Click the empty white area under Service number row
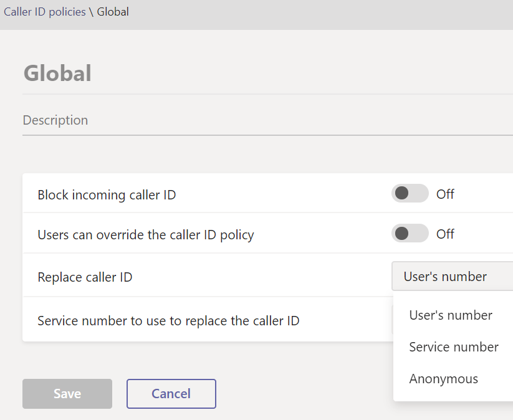Screen dimensions: 513x420 point(206,335)
